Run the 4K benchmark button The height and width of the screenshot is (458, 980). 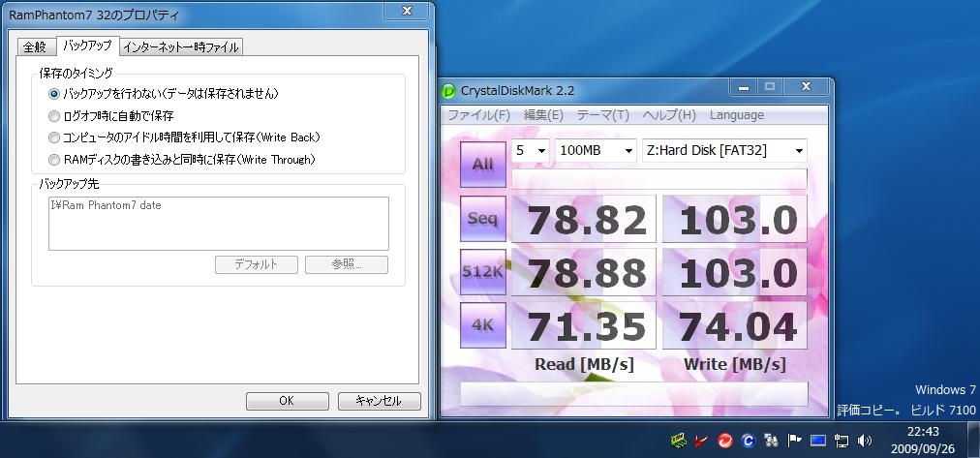[x=482, y=325]
